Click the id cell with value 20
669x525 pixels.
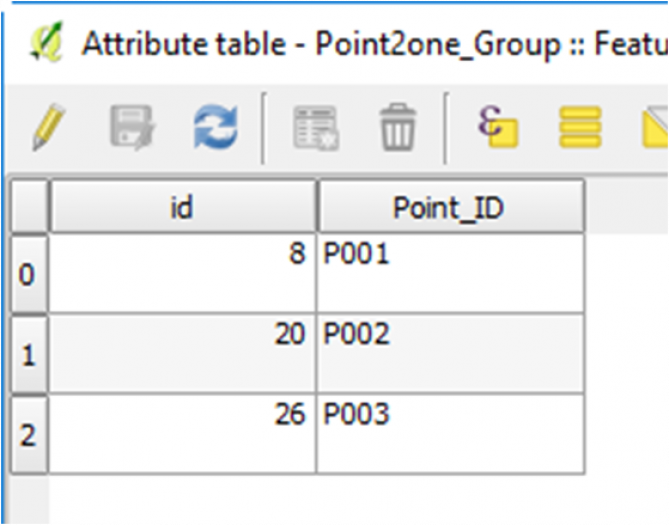click(x=183, y=353)
